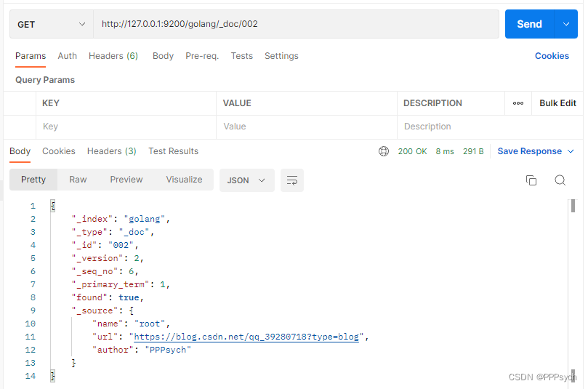Click the Description input cell
The height and width of the screenshot is (389, 588).
coord(489,127)
